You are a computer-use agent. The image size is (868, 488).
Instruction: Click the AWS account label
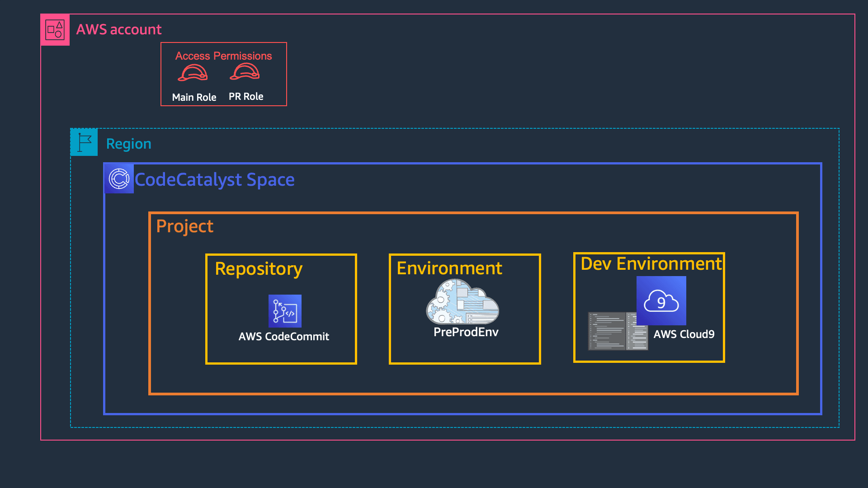119,29
